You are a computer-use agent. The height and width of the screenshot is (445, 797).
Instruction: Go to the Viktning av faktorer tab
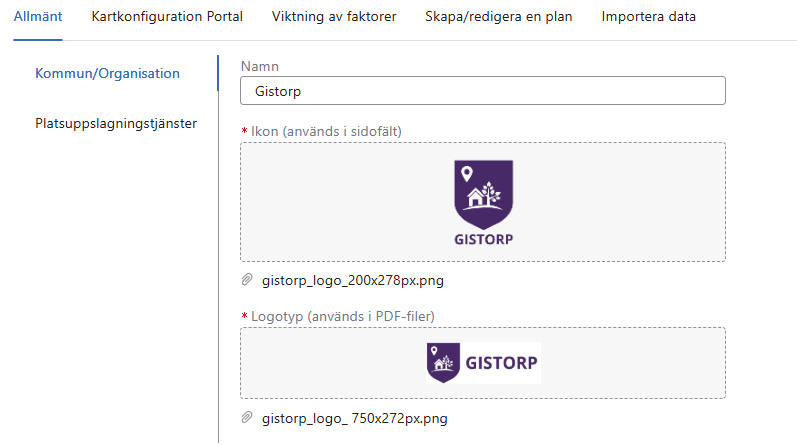point(334,17)
